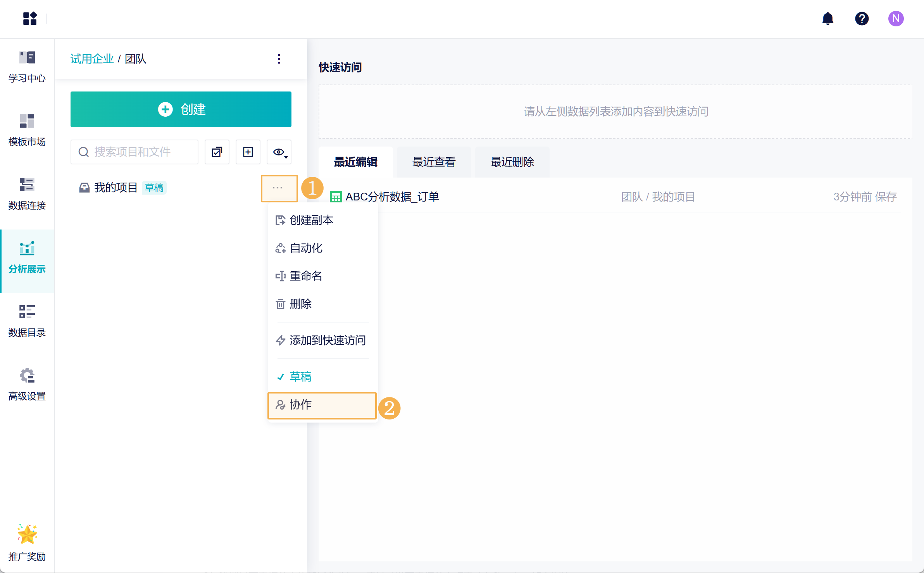The image size is (924, 573).
Task: Open the notifications bell icon
Action: (827, 19)
